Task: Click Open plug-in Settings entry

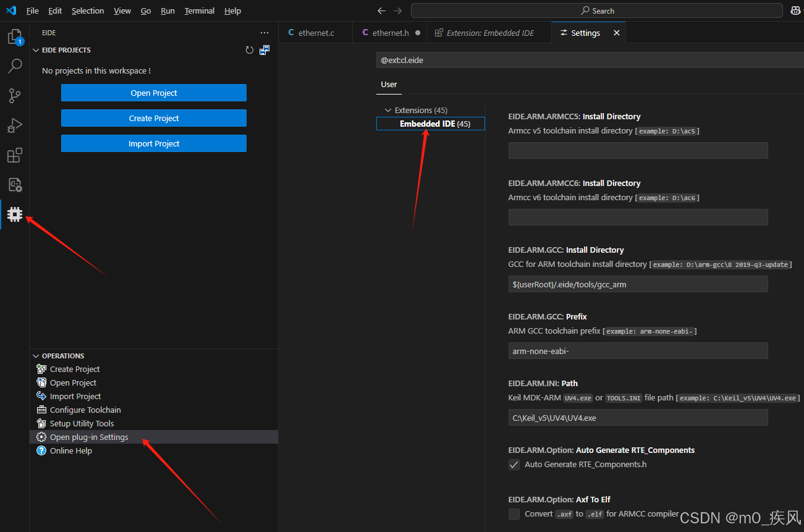Action: pos(154,437)
